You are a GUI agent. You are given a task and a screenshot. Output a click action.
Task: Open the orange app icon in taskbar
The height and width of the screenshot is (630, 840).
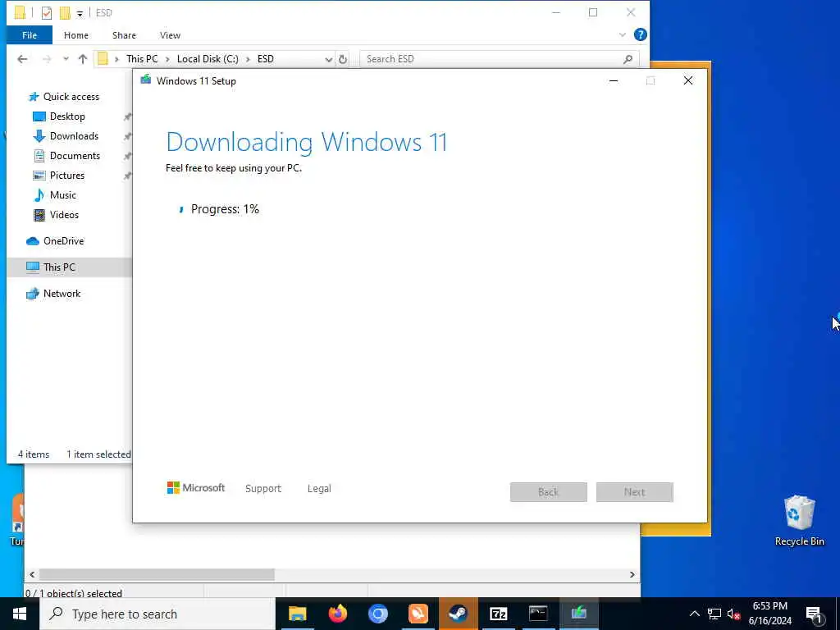[418, 614]
